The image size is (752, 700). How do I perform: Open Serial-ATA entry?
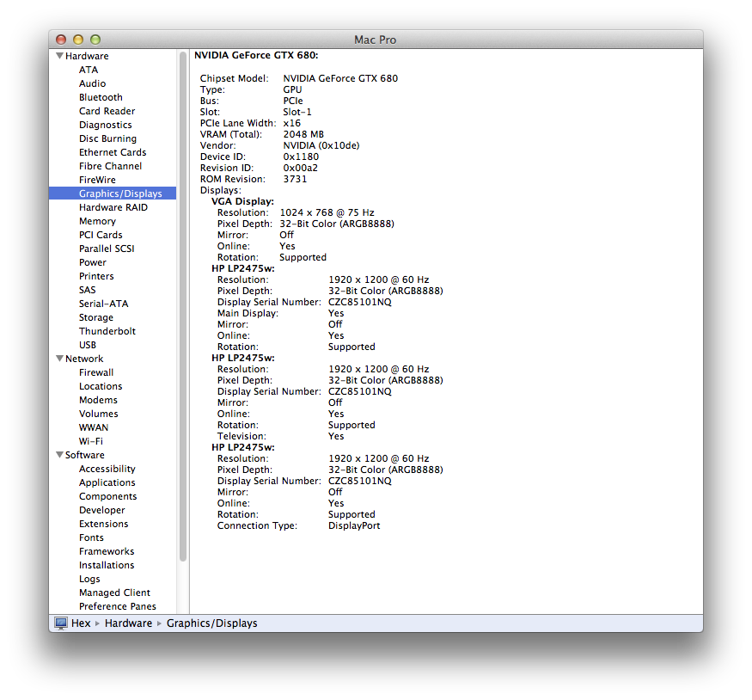(104, 304)
